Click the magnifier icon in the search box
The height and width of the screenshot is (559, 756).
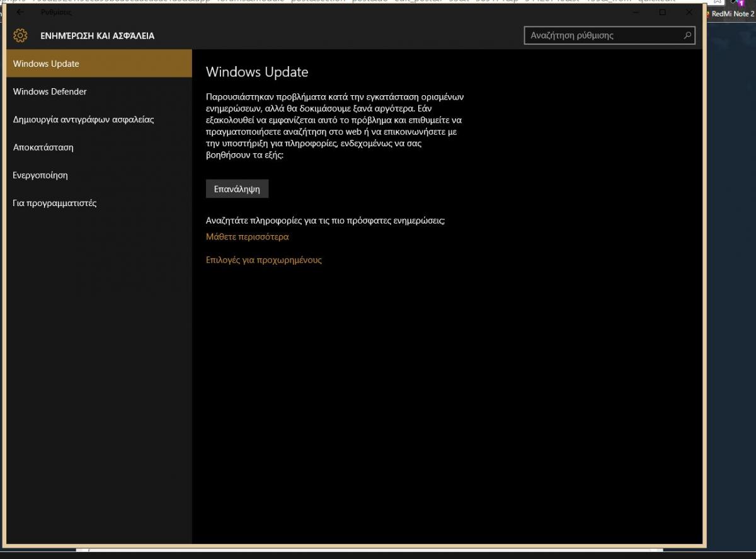tap(687, 35)
